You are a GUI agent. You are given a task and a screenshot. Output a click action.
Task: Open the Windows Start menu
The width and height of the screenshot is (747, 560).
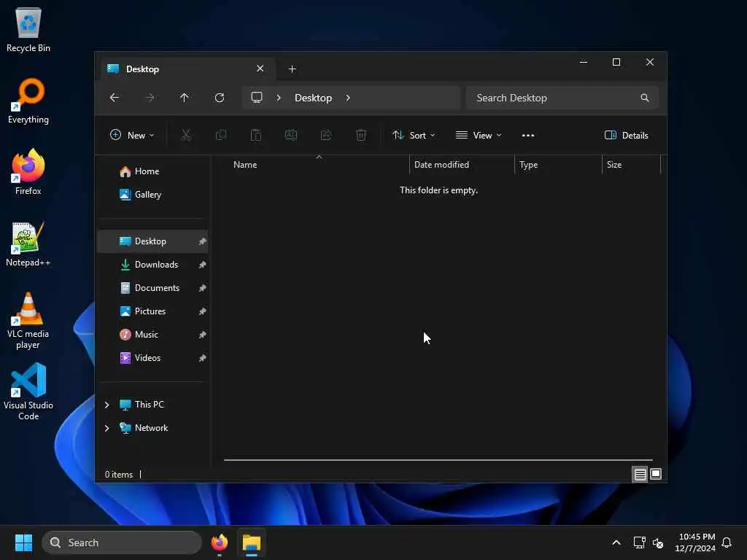(23, 542)
